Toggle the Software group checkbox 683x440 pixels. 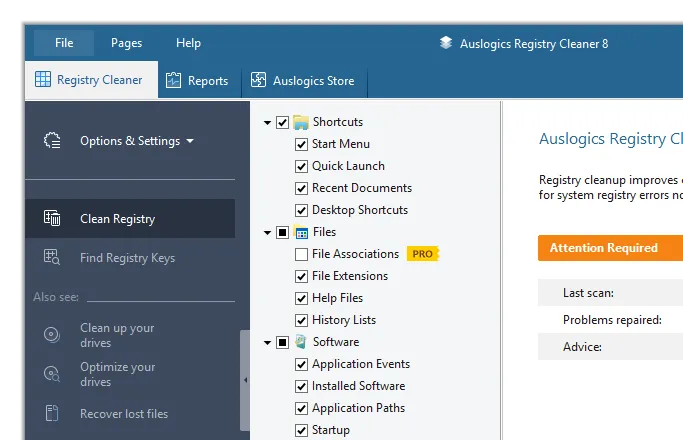point(282,342)
